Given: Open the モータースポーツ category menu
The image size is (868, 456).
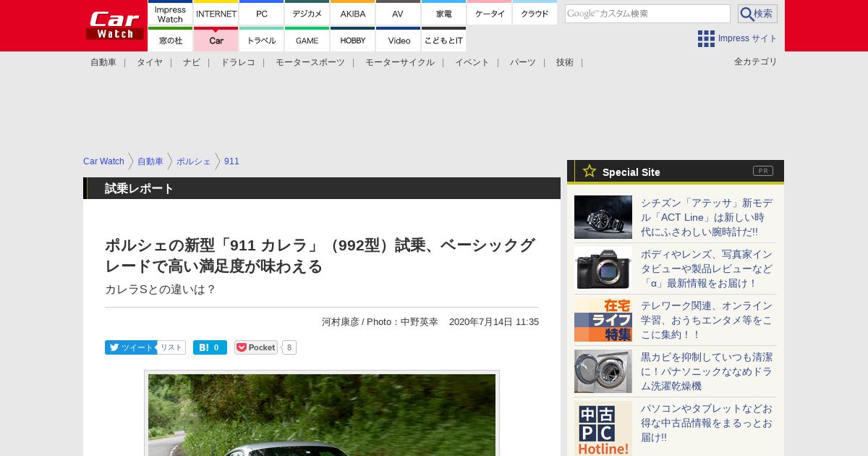Looking at the screenshot, I should pyautogui.click(x=310, y=62).
